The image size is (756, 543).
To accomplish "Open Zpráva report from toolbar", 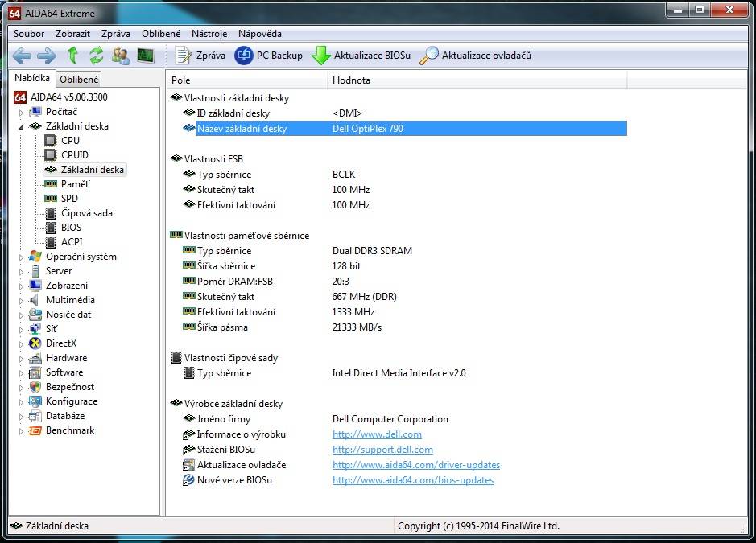I will (200, 56).
